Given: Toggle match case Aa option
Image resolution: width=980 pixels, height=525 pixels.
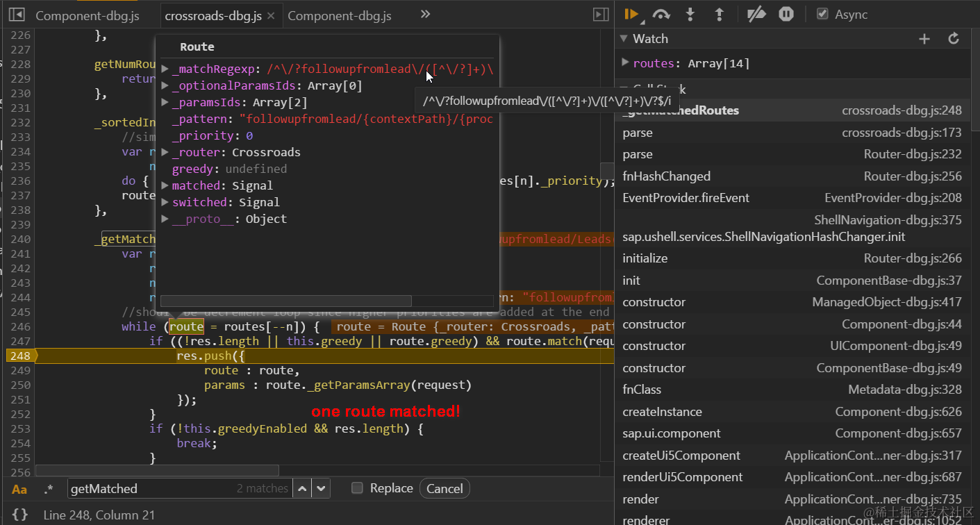Looking at the screenshot, I should [x=19, y=489].
